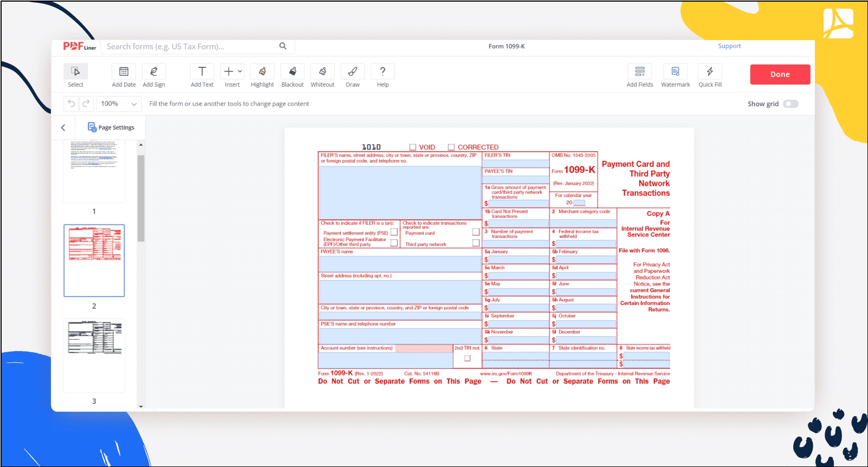Click the FILER'S name address field
Viewport: 868px width, 467px height.
[400, 192]
